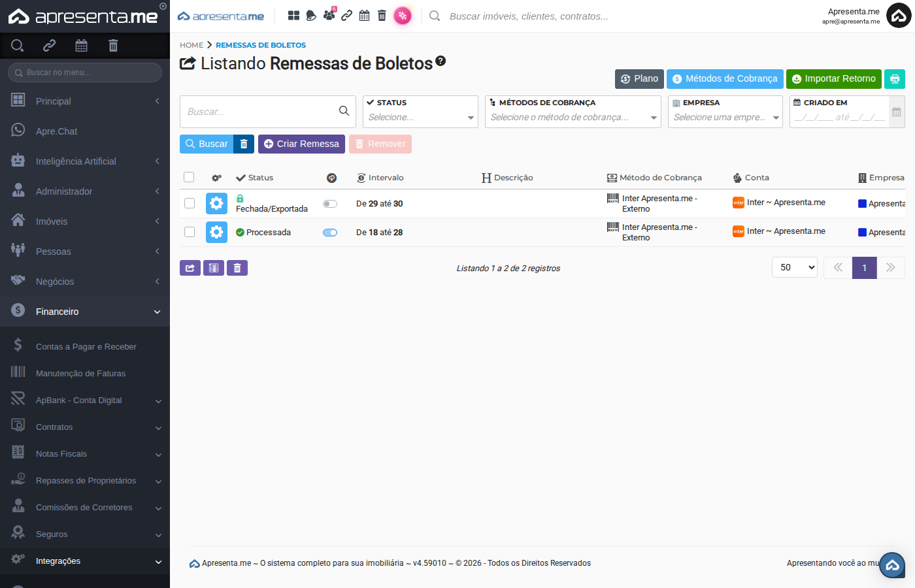Select all rows with header checkbox
The image size is (915, 588).
tap(189, 177)
